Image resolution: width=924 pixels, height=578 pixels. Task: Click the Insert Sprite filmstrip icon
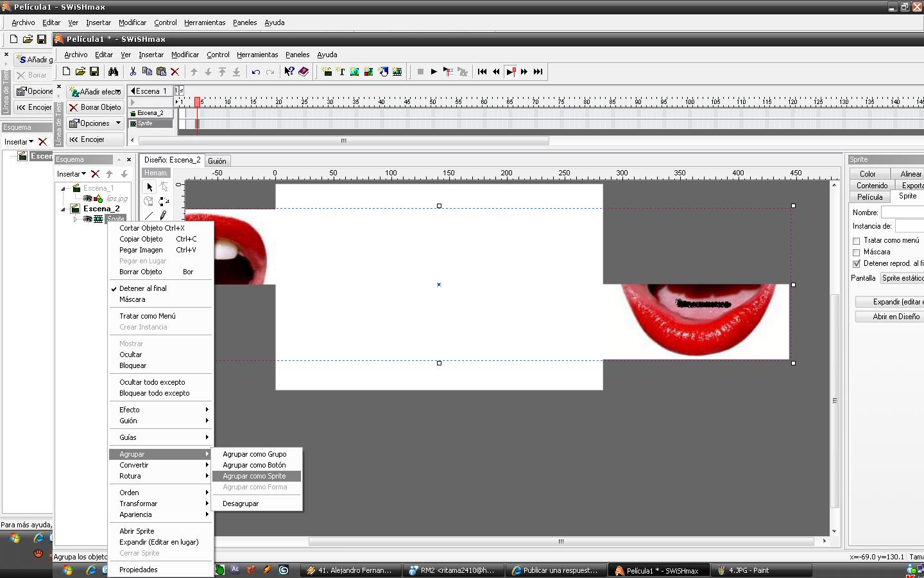point(397,71)
